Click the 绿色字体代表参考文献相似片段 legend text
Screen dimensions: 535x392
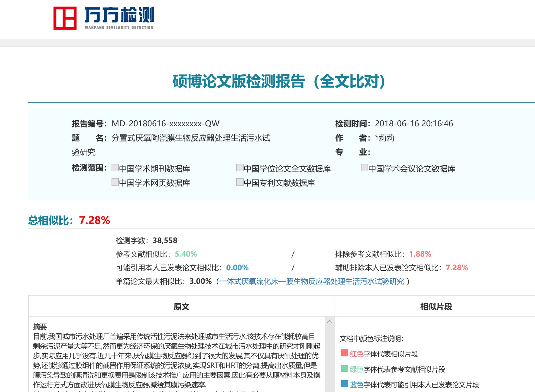[397, 369]
